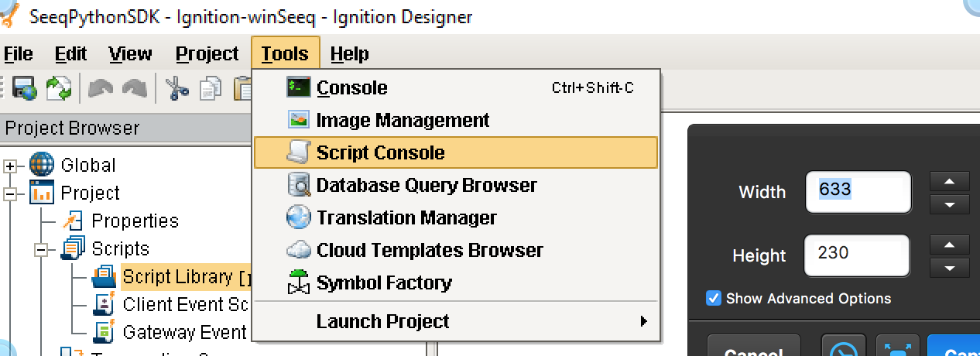Click the Save and Publish toolbar icon
Screen dimensions: 980x356
[x=22, y=89]
